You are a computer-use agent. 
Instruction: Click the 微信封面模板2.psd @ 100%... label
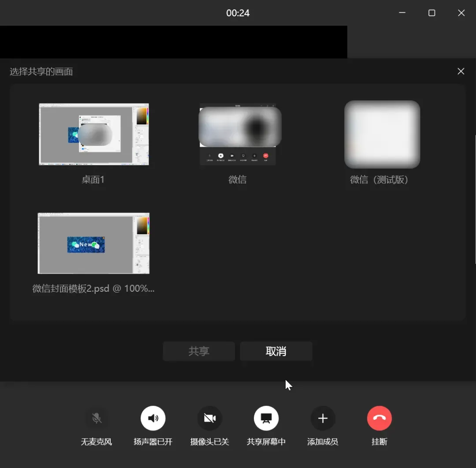(x=93, y=288)
